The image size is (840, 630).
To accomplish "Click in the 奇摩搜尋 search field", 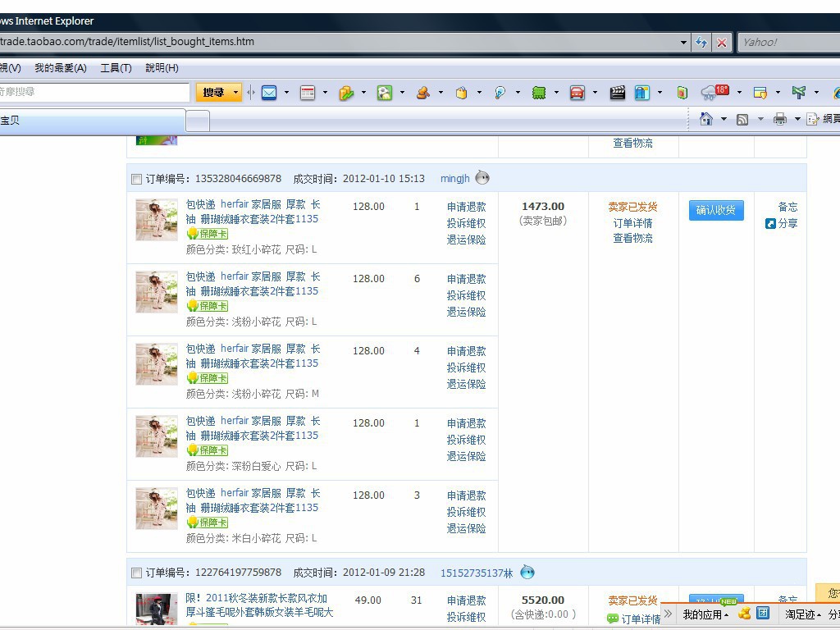I will point(94,92).
